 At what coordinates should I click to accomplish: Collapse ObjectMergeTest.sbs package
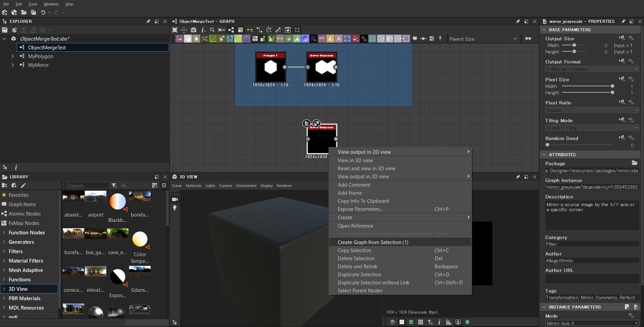4,39
